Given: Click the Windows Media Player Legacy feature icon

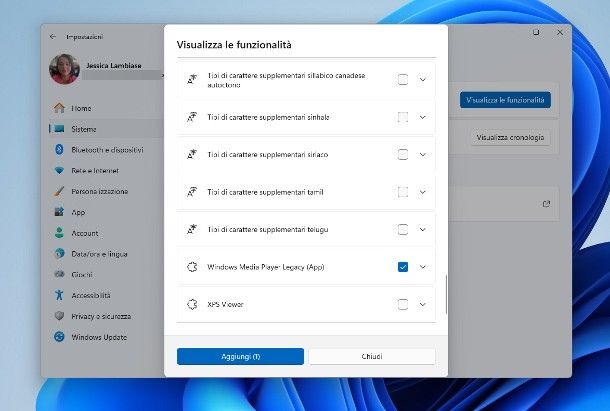Looking at the screenshot, I should (192, 267).
